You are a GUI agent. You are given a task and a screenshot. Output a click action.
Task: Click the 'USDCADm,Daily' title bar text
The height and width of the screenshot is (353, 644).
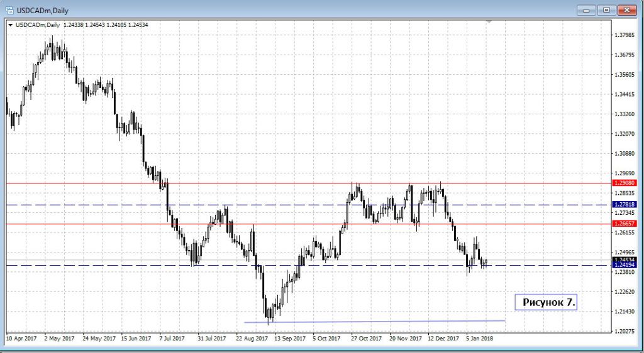pos(42,9)
